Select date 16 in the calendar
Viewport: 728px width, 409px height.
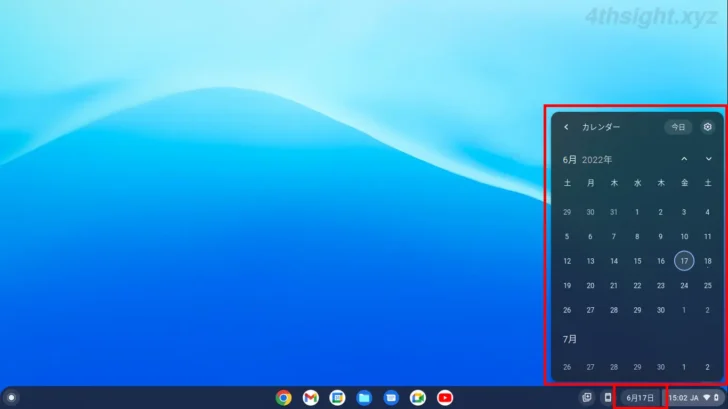661,261
